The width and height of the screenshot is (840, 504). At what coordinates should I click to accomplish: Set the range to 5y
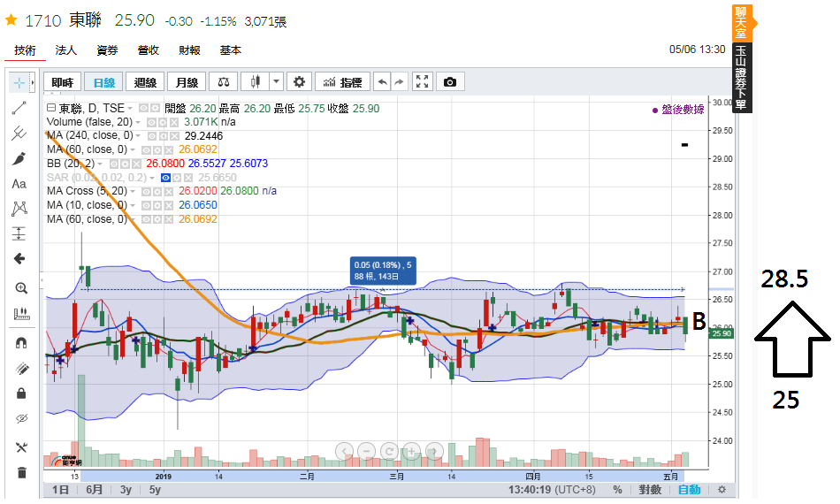pyautogui.click(x=155, y=490)
